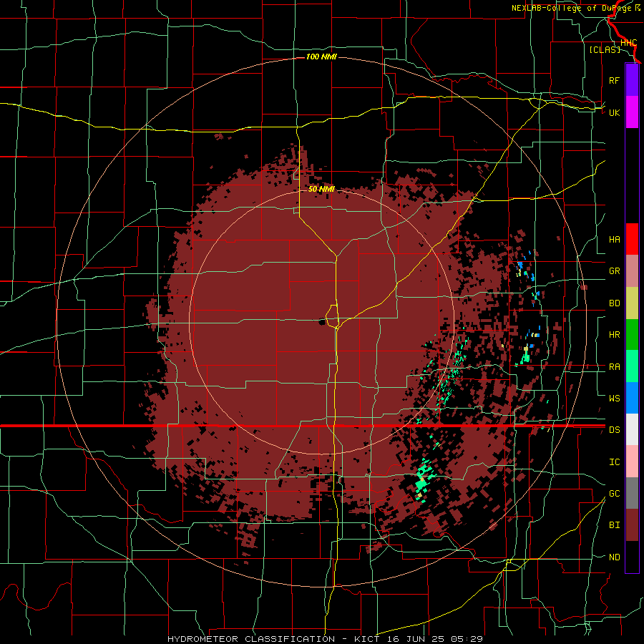
Task: Select the "HHC" product code text
Action: (628, 43)
